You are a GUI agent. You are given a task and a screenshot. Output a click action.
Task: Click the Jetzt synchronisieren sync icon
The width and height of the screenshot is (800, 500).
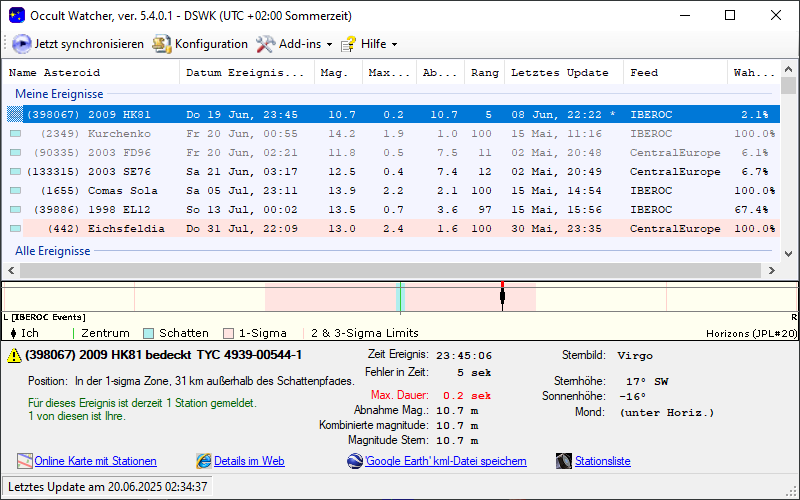click(x=21, y=44)
